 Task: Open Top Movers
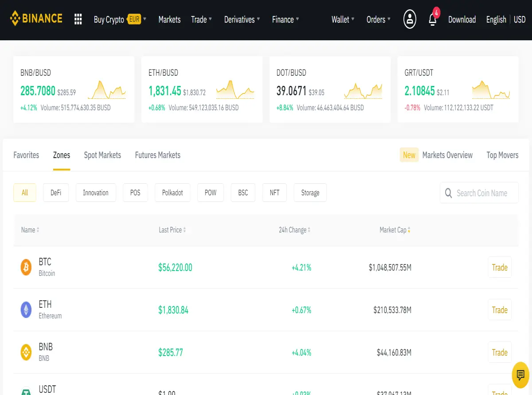[502, 155]
